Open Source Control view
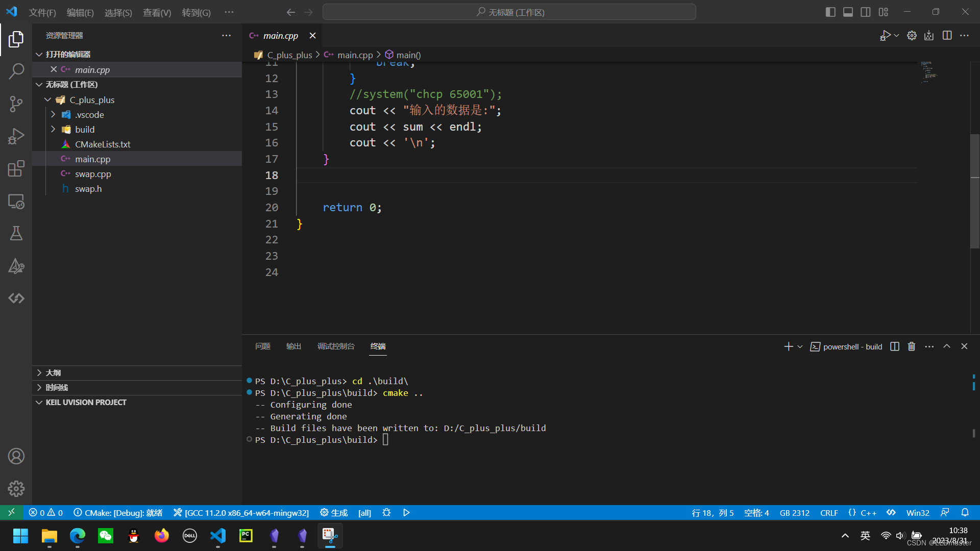The image size is (980, 551). (16, 104)
